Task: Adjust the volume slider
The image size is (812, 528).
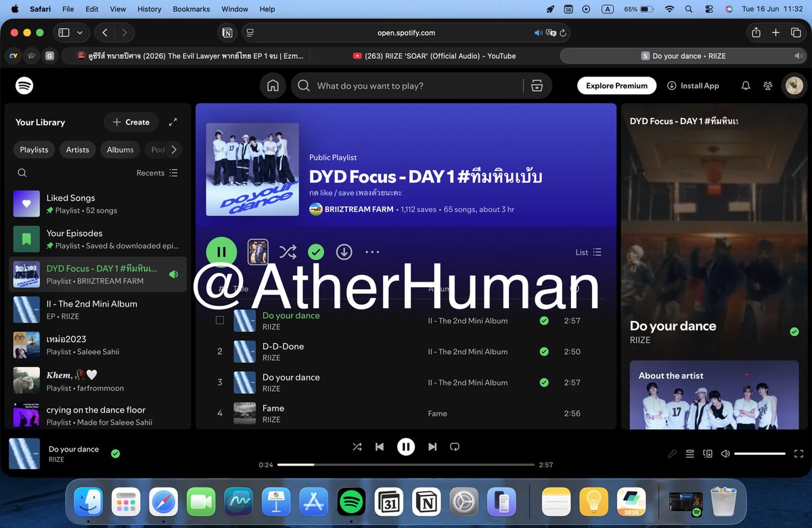Action: click(x=760, y=454)
